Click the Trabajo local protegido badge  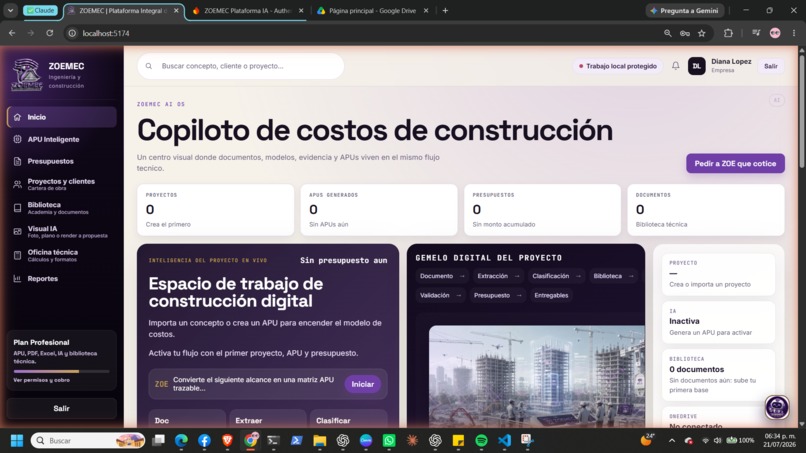[x=617, y=66]
